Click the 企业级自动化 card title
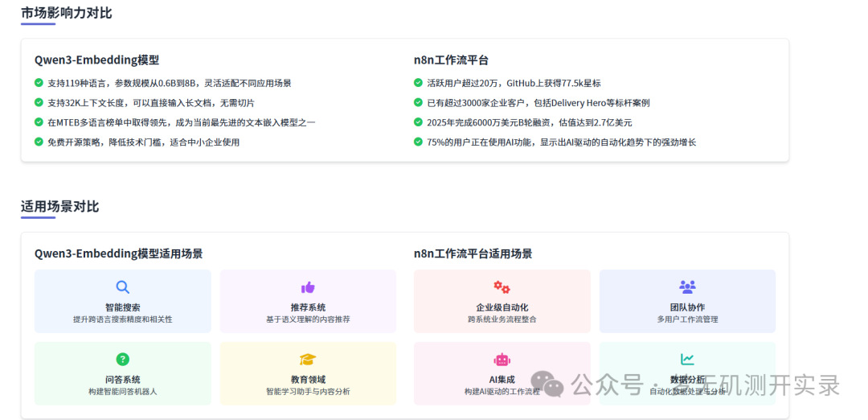Image resolution: width=868 pixels, height=420 pixels. tap(502, 307)
